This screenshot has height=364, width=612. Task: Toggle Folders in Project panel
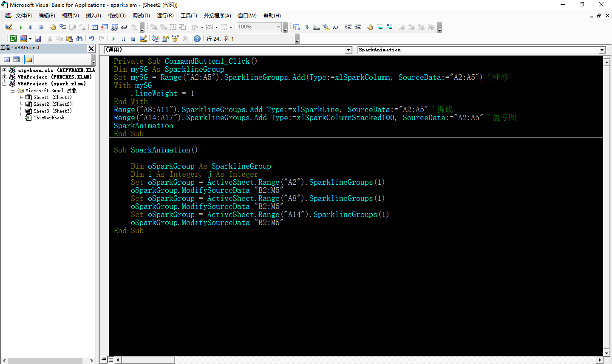(29, 59)
